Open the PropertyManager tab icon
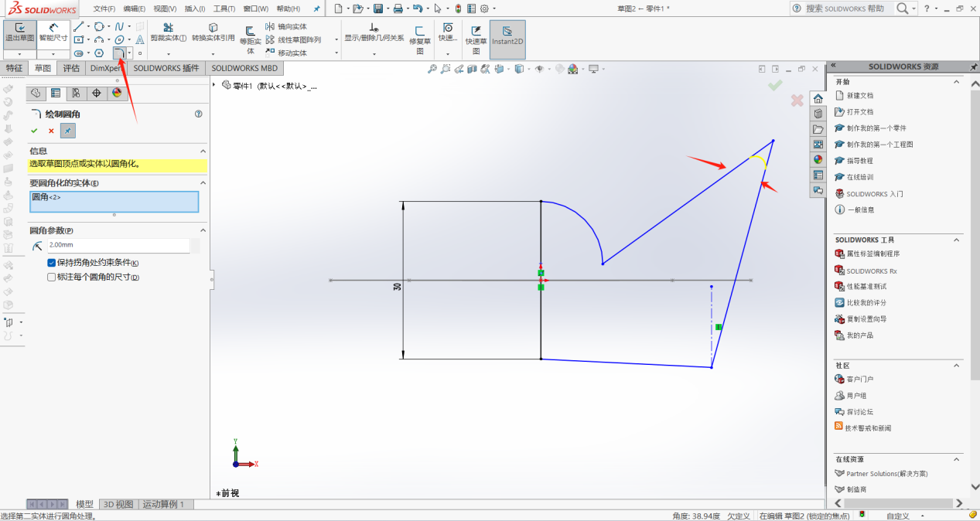 coord(56,93)
